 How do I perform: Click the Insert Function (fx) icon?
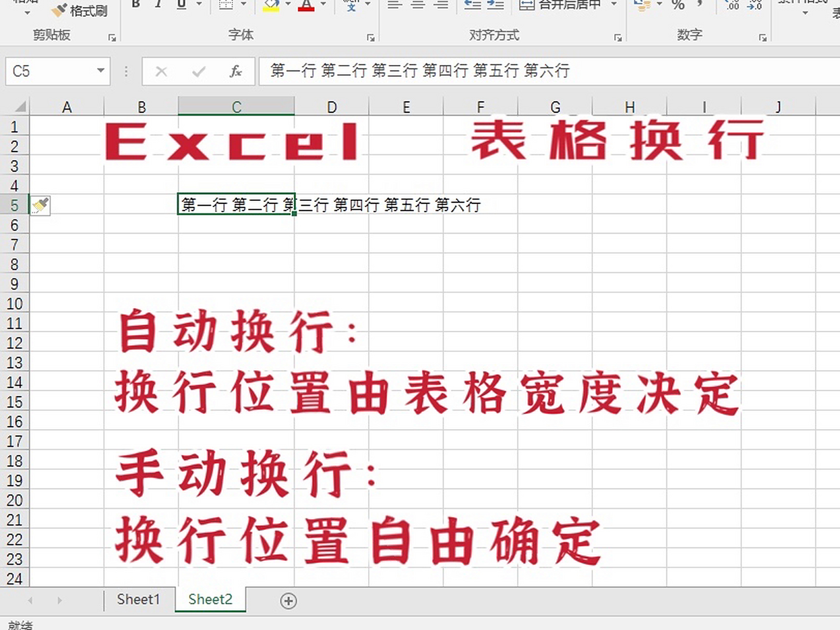click(x=235, y=71)
